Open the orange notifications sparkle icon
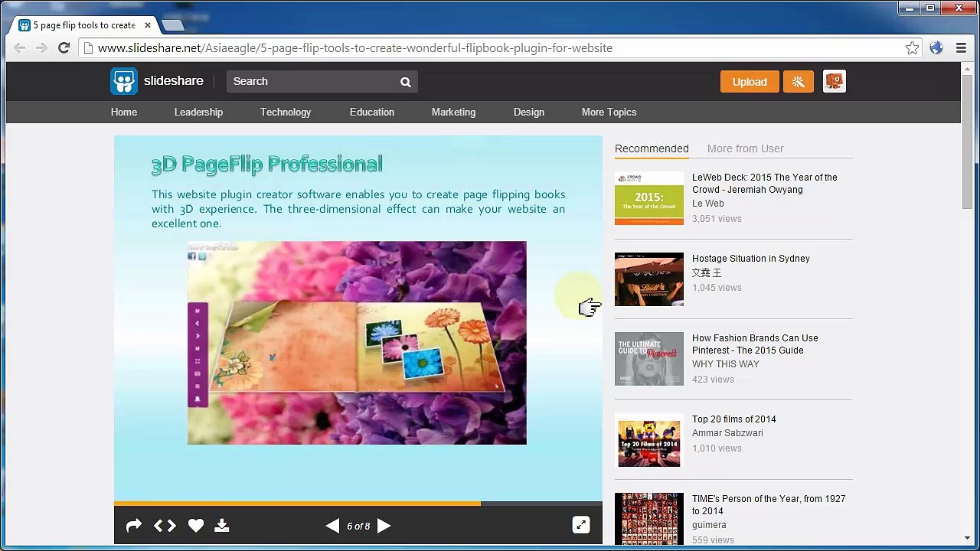The image size is (980, 551). coord(798,82)
